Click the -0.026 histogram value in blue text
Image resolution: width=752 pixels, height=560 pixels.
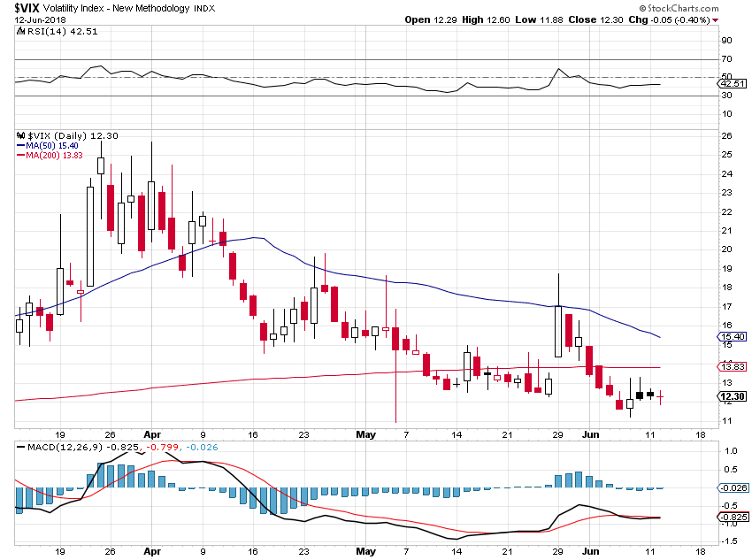[202, 448]
